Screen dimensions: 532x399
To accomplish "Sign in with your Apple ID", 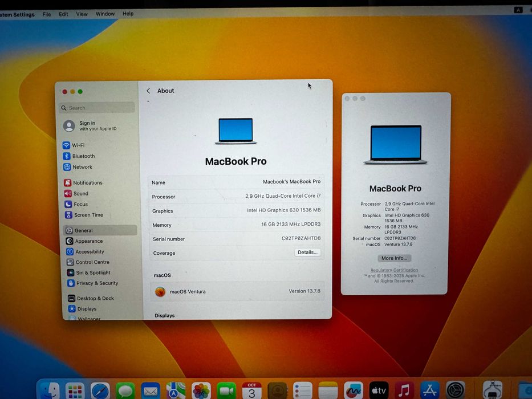I will pyautogui.click(x=90, y=126).
